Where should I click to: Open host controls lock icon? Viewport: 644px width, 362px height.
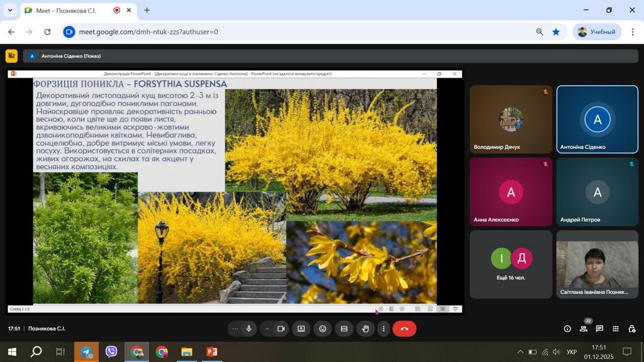tap(631, 329)
